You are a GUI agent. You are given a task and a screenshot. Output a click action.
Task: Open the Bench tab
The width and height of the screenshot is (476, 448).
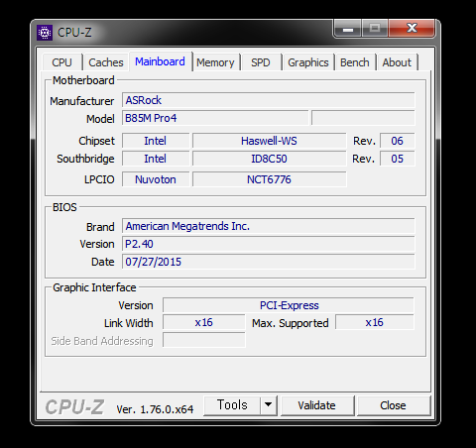(x=355, y=62)
